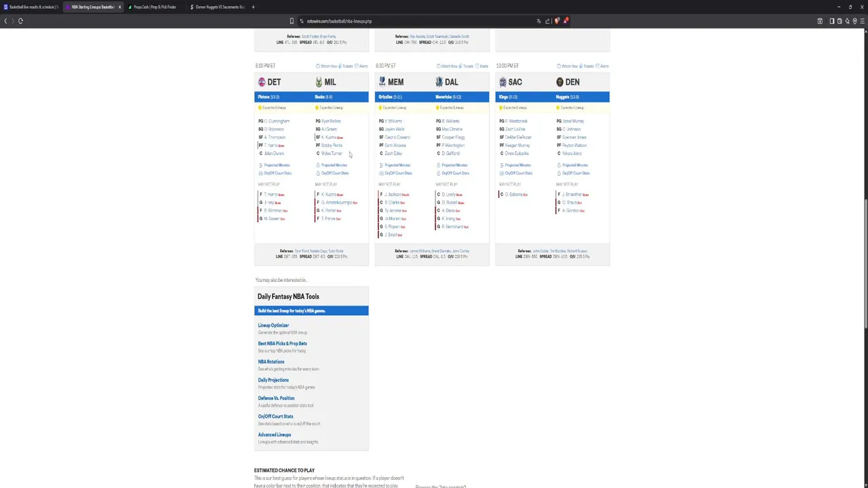Open Kings Projected Minutes link
The width and height of the screenshot is (868, 488).
[515, 165]
